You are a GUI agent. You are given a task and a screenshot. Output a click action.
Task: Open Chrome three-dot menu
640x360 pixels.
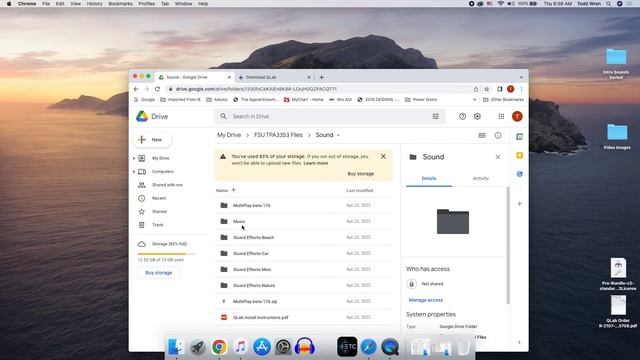pos(521,89)
